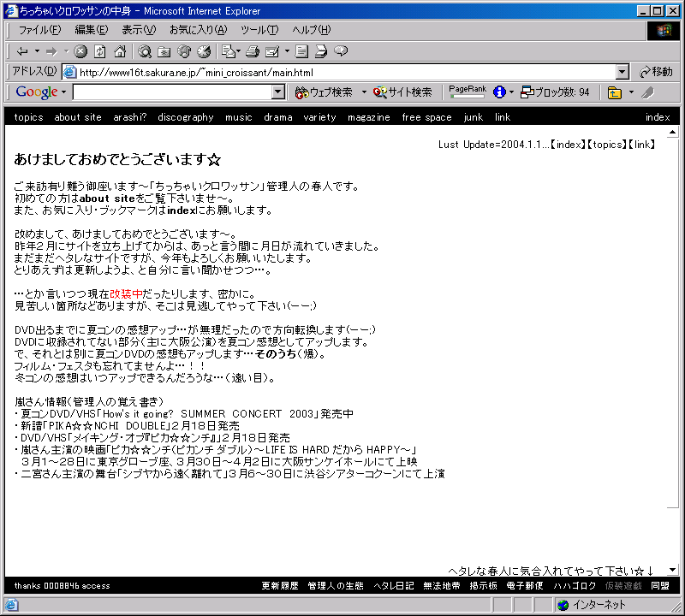Viewport: 685px width, 616px height.
Task: Click the IE page icon in status bar
Action: 11,605
